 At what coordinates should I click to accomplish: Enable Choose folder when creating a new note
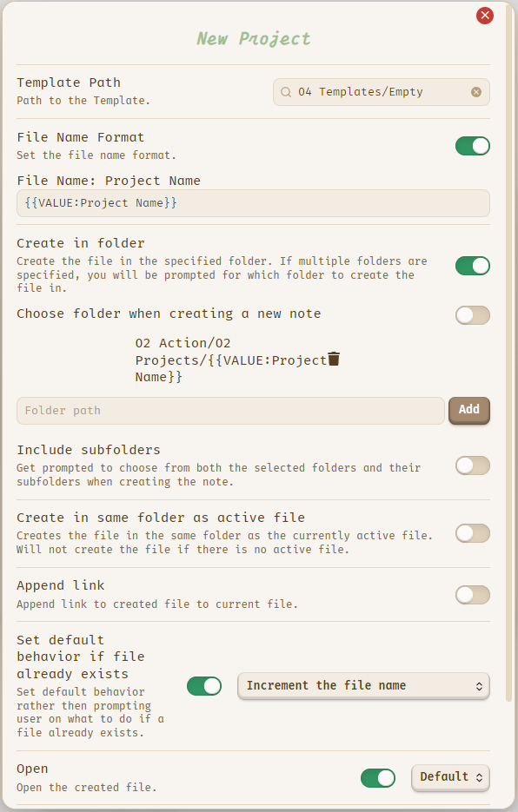472,315
